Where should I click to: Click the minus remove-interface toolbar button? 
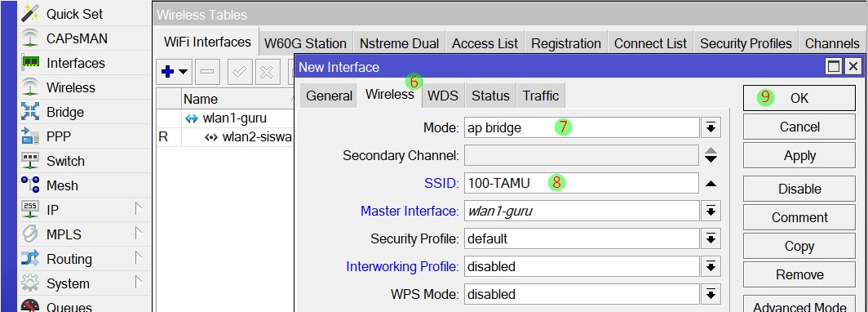pyautogui.click(x=207, y=72)
